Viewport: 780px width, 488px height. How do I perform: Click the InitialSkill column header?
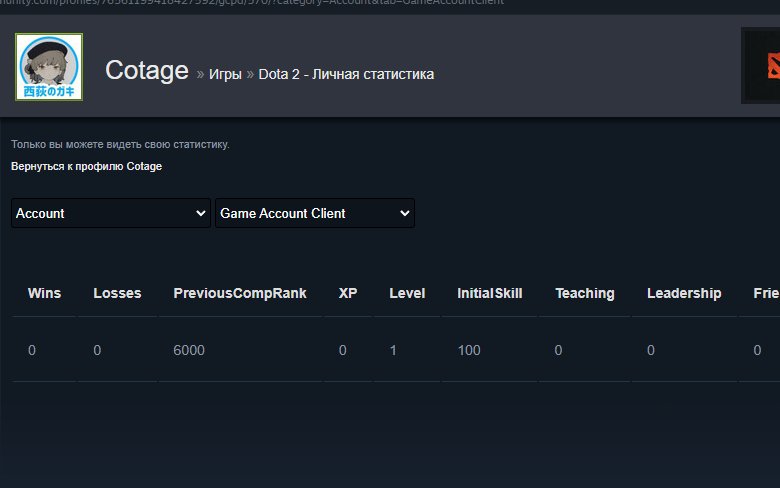[x=489, y=293]
